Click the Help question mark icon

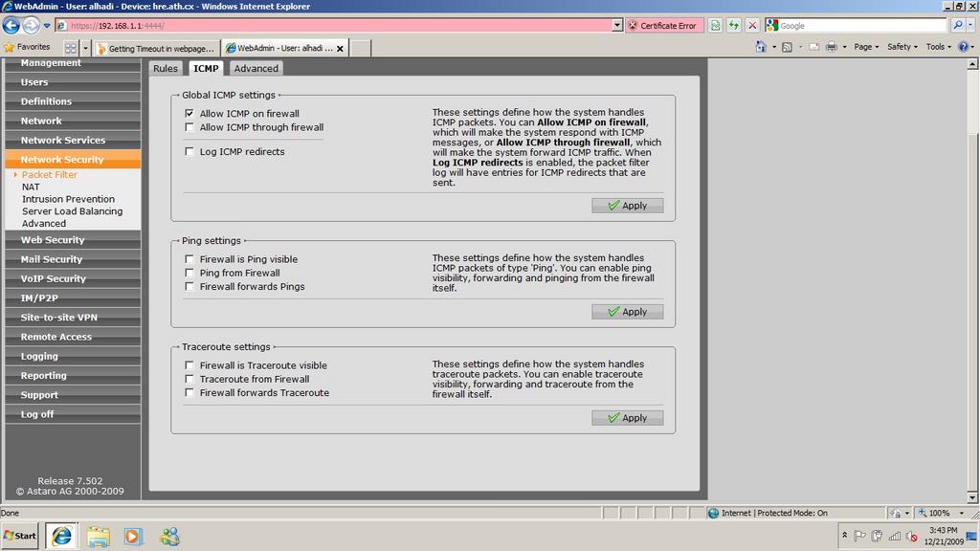(x=963, y=47)
